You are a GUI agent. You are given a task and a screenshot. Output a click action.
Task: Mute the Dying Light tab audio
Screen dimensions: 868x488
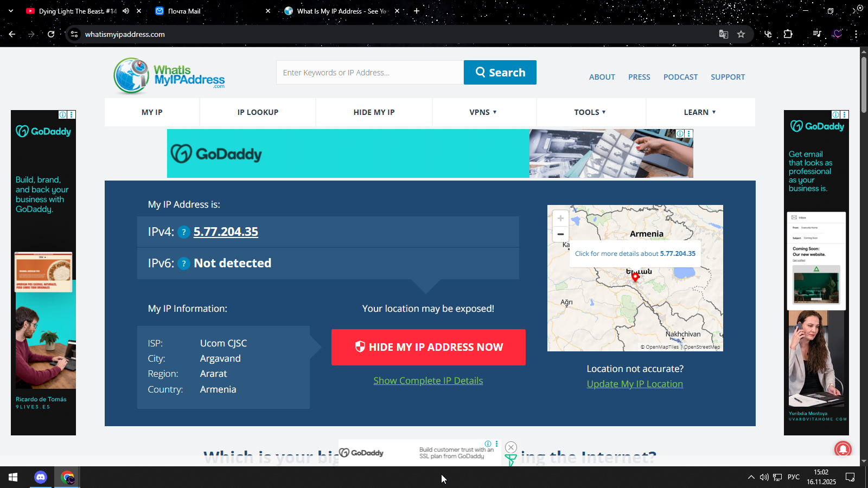[126, 11]
